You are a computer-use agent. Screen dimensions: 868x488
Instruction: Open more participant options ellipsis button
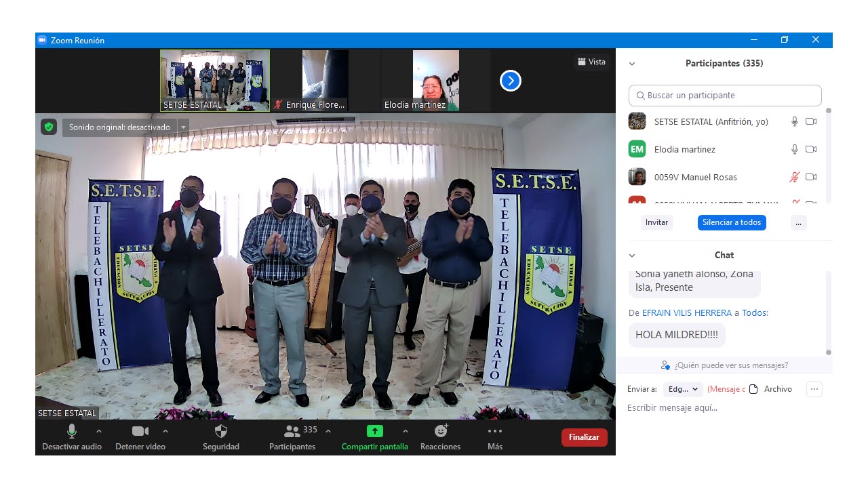(x=799, y=222)
